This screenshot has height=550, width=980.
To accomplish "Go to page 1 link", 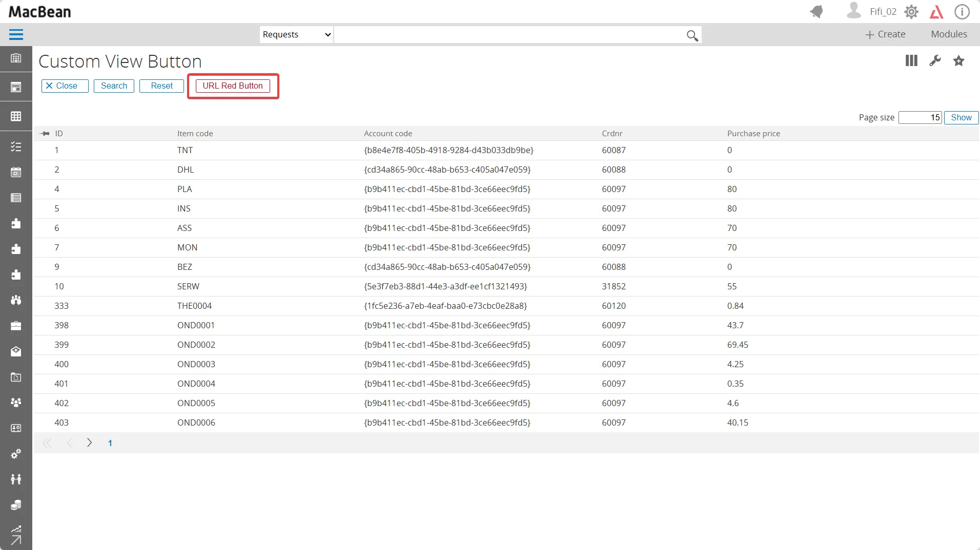I will click(110, 443).
